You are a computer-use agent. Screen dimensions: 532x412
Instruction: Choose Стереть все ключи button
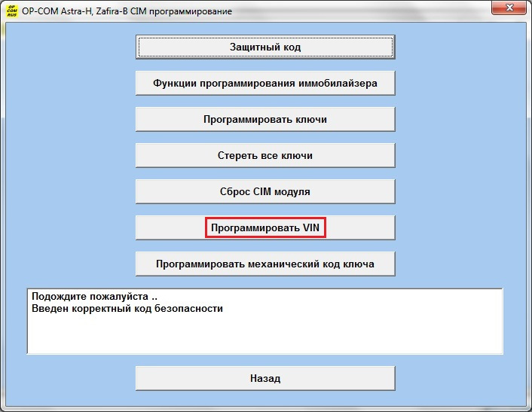pos(265,156)
